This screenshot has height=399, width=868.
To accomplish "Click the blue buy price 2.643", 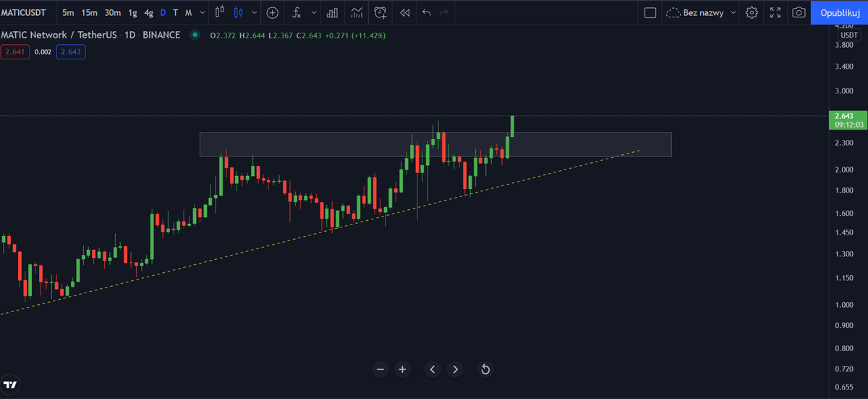I will (72, 51).
